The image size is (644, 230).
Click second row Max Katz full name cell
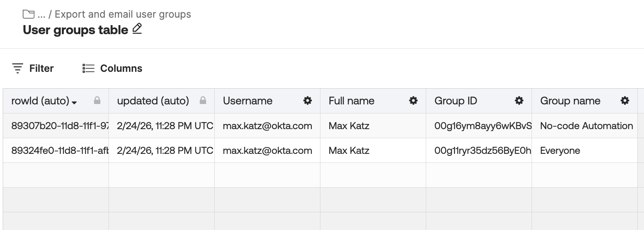349,151
